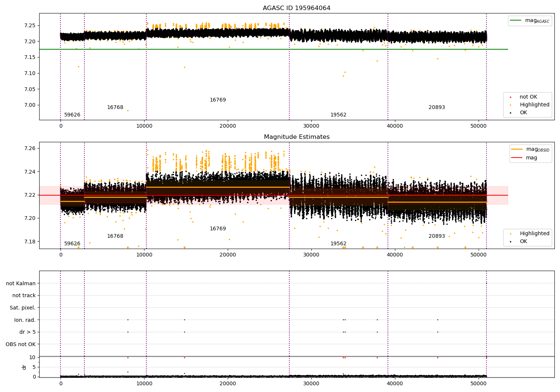Click 'not OK' legend entry in top plot
The height and width of the screenshot is (392, 560).
click(528, 97)
